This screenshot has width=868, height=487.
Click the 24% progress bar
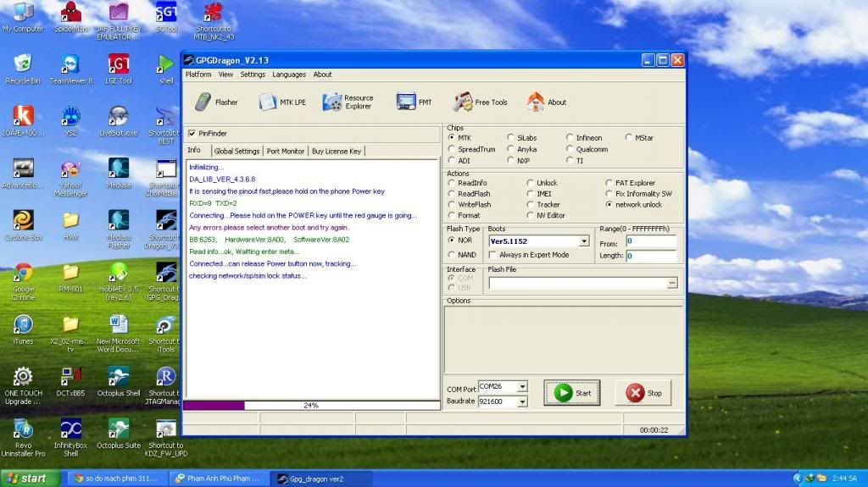click(x=312, y=406)
